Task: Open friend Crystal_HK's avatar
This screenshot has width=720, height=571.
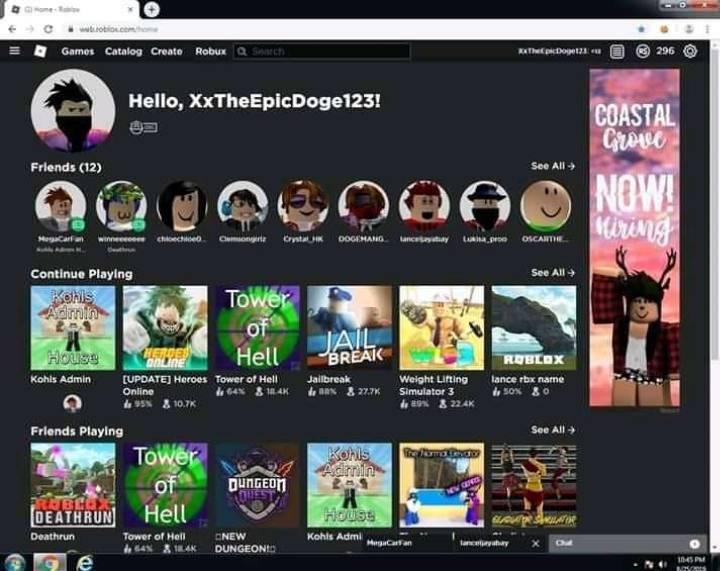Action: tap(303, 205)
